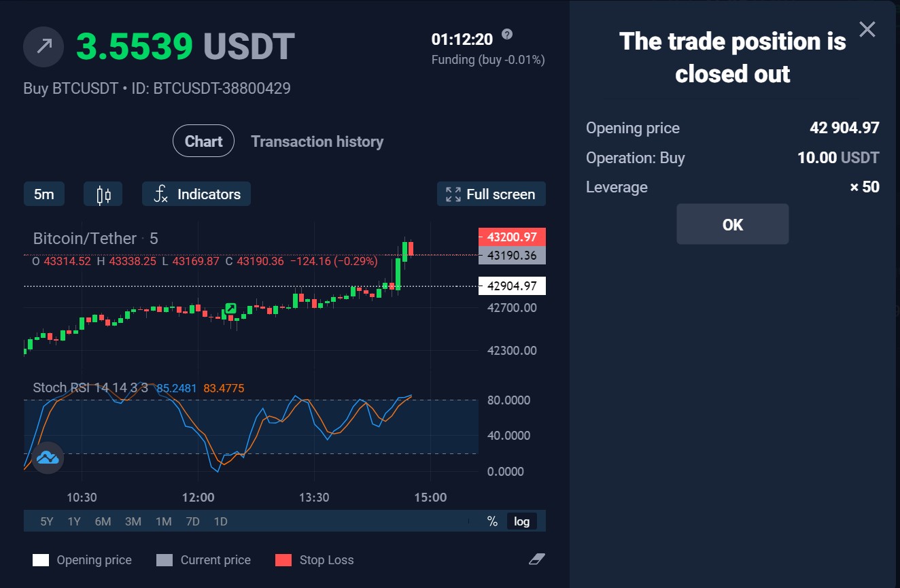This screenshot has height=588, width=900.
Task: Toggle the log scale button
Action: tap(522, 521)
